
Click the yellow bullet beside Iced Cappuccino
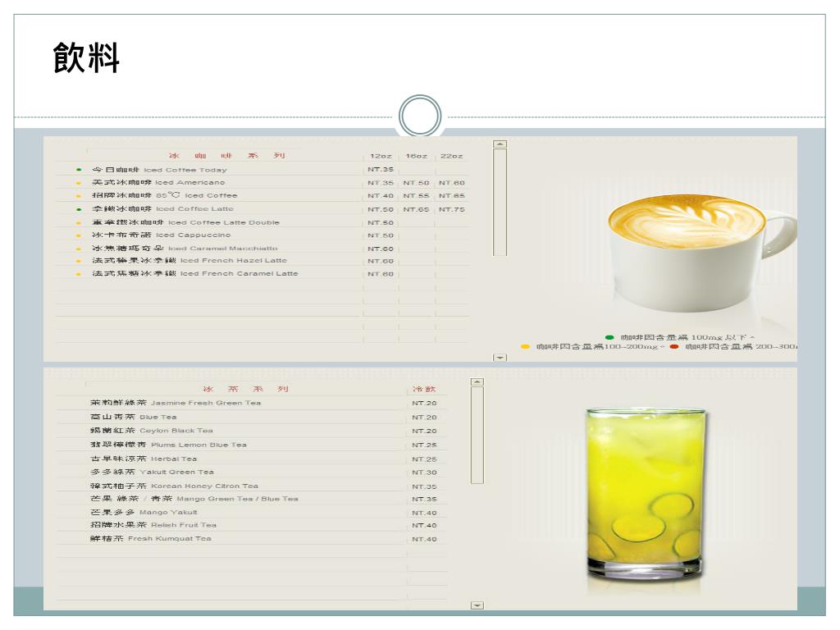[x=79, y=235]
